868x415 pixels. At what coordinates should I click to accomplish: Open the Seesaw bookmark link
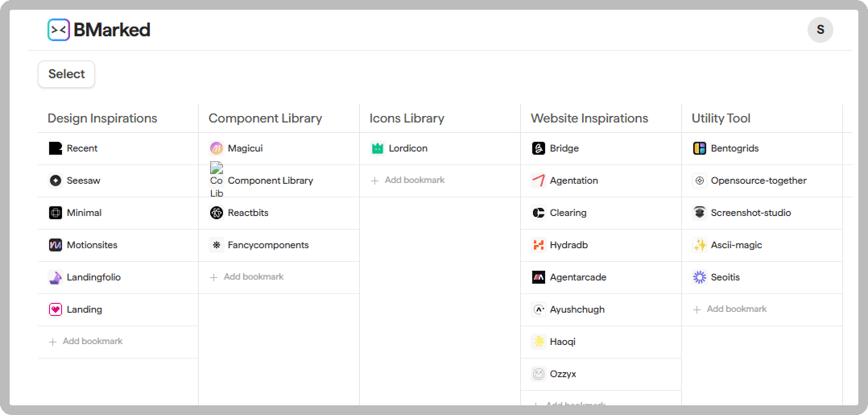[84, 181]
